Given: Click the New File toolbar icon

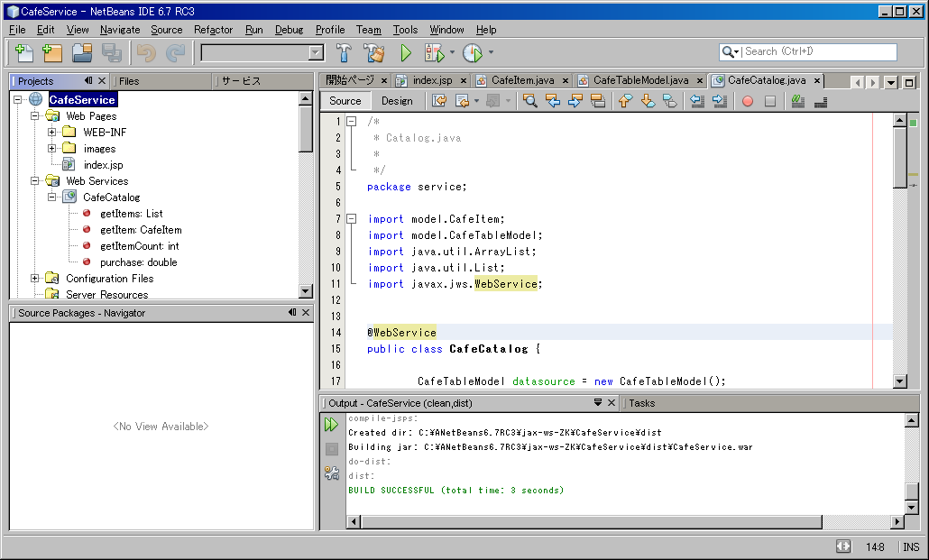Looking at the screenshot, I should click(x=23, y=52).
